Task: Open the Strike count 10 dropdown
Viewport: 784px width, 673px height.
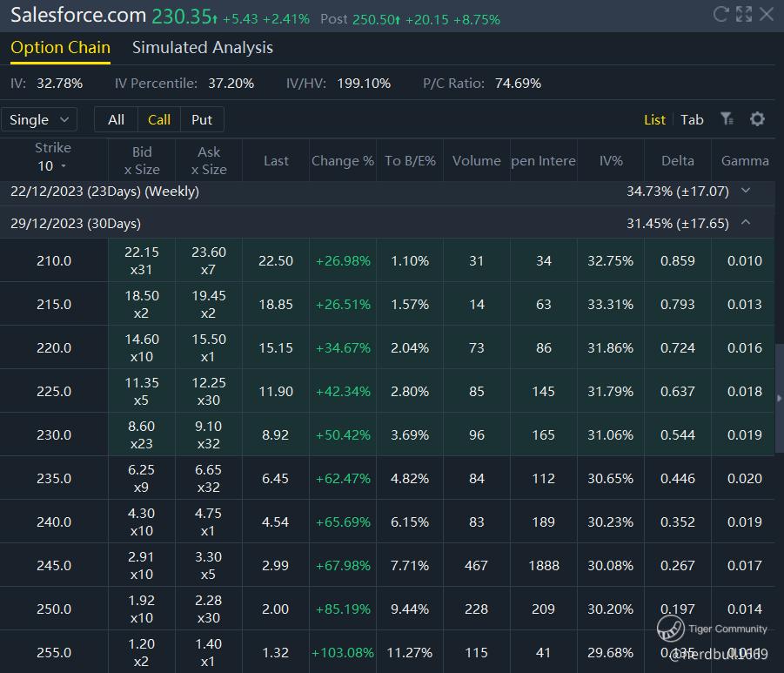Action: click(x=52, y=166)
